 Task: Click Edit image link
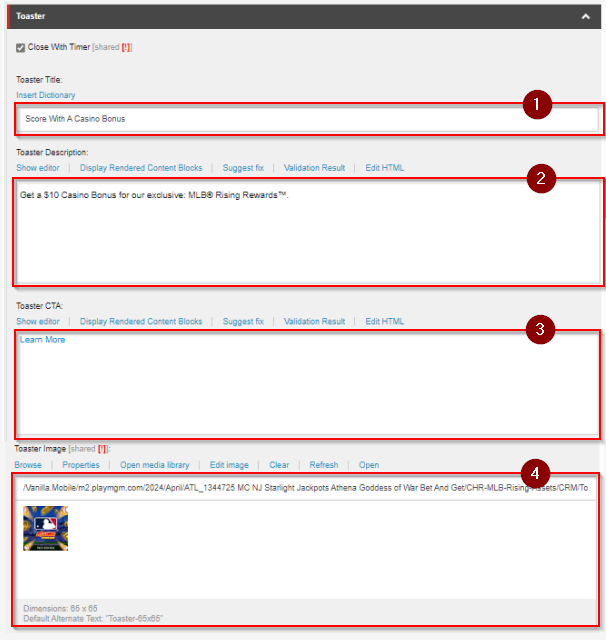click(x=229, y=465)
